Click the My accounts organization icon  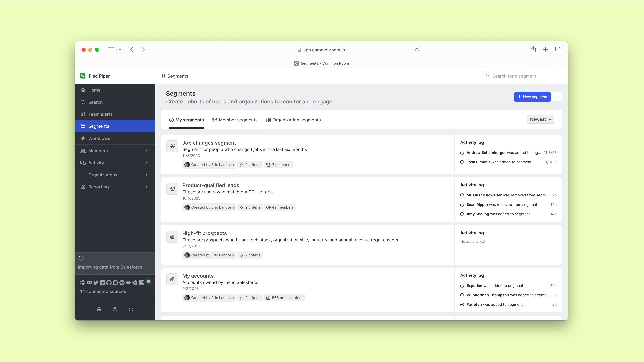click(x=173, y=279)
